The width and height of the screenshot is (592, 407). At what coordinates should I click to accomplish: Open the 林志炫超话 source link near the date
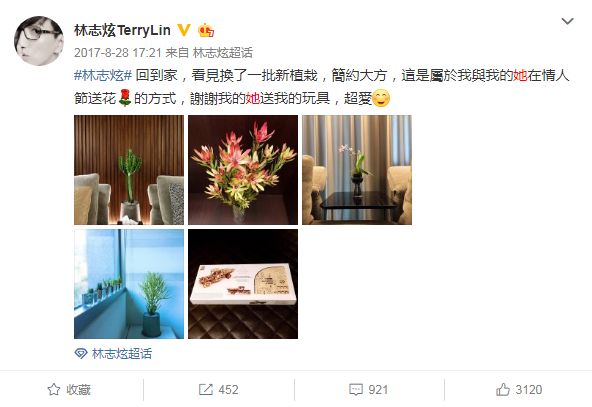[x=223, y=52]
